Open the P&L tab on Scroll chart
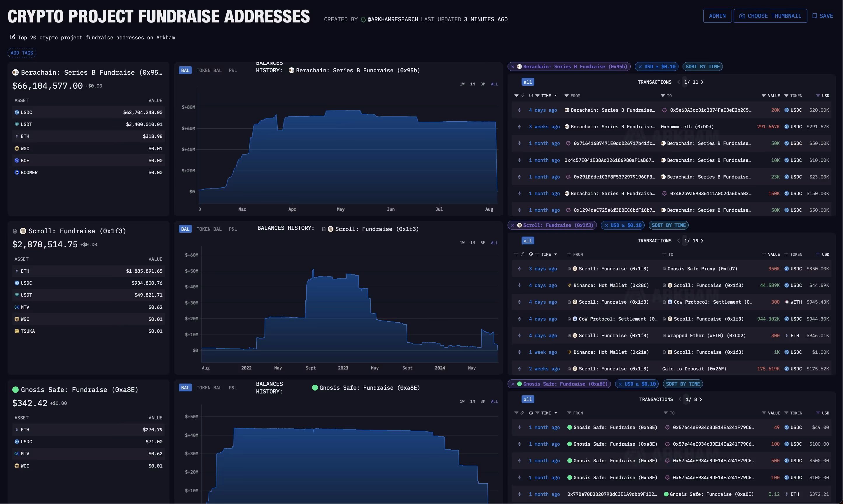 click(233, 229)
